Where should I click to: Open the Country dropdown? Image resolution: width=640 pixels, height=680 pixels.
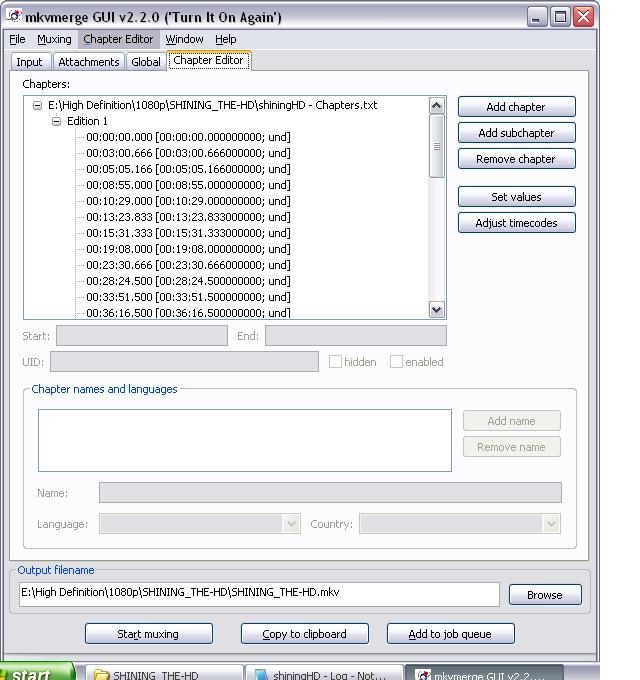click(x=460, y=524)
